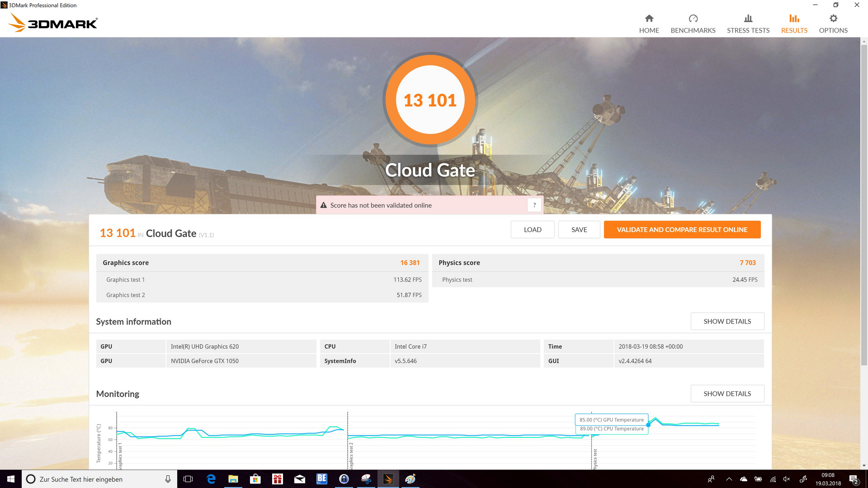Screen dimensions: 868x488
Task: Launch Microsoft Edge from taskbar
Action: pos(211,479)
